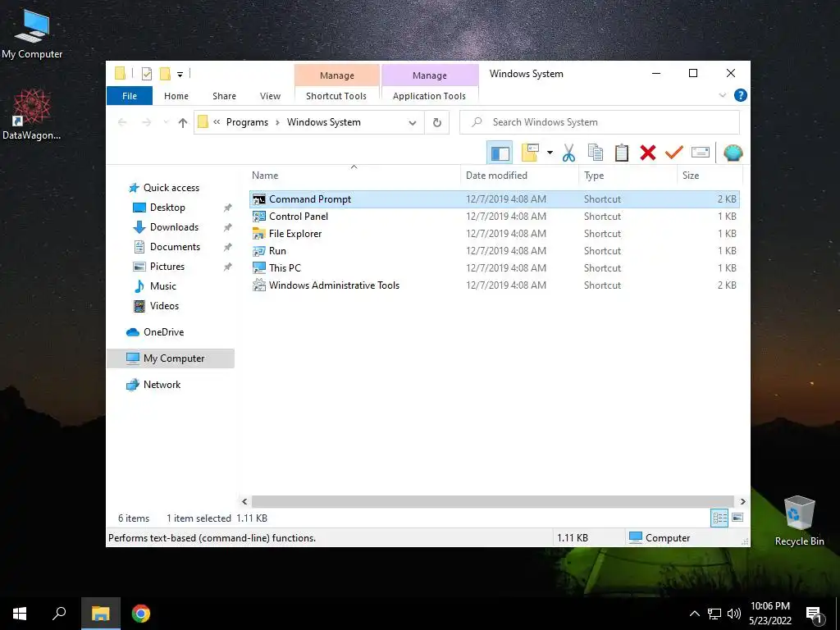The image size is (840, 630).
Task: Open Classic Explorer settings shell icon
Action: (733, 153)
